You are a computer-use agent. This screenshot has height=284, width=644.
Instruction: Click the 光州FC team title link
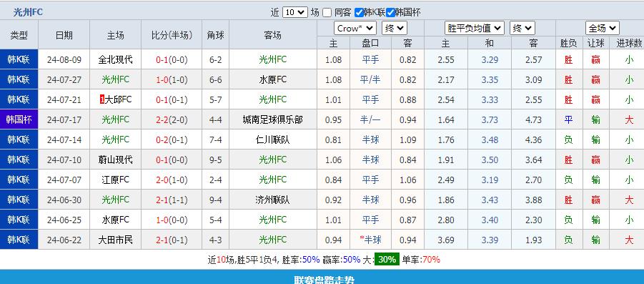point(28,12)
